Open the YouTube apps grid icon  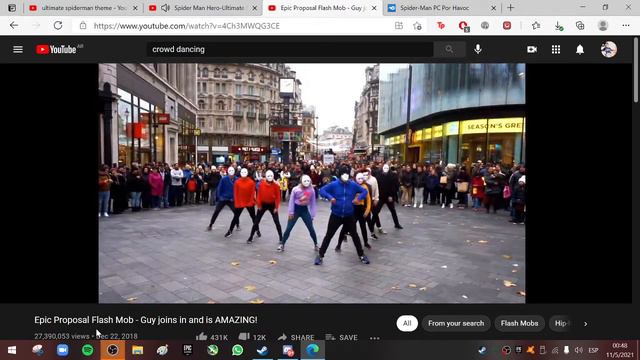(556, 49)
